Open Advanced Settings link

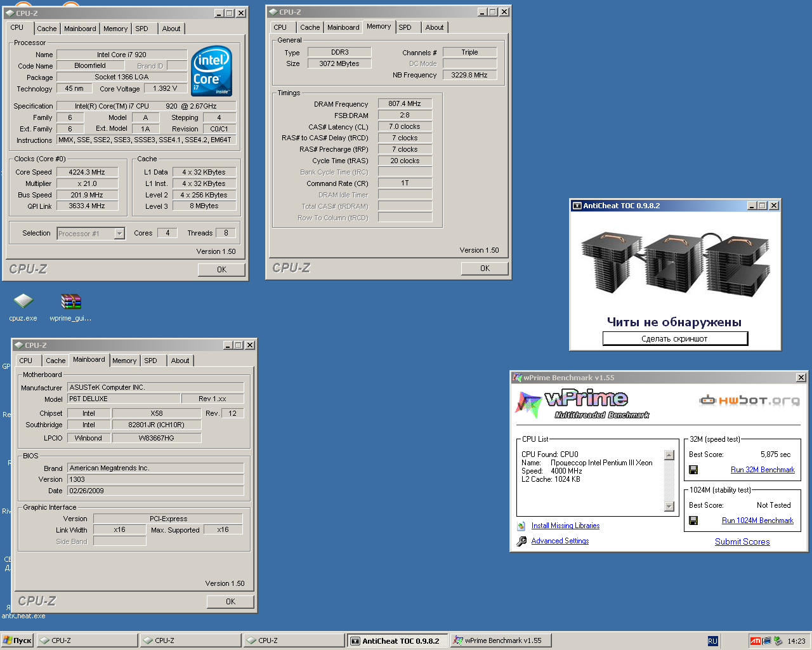tap(560, 541)
